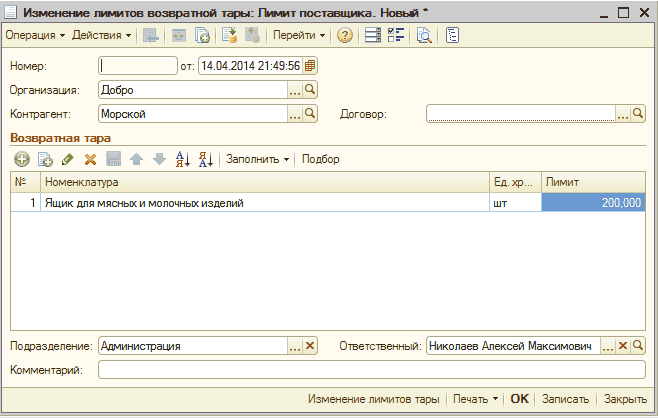Click the Подбор button
The height and width of the screenshot is (418, 658).
[x=321, y=159]
